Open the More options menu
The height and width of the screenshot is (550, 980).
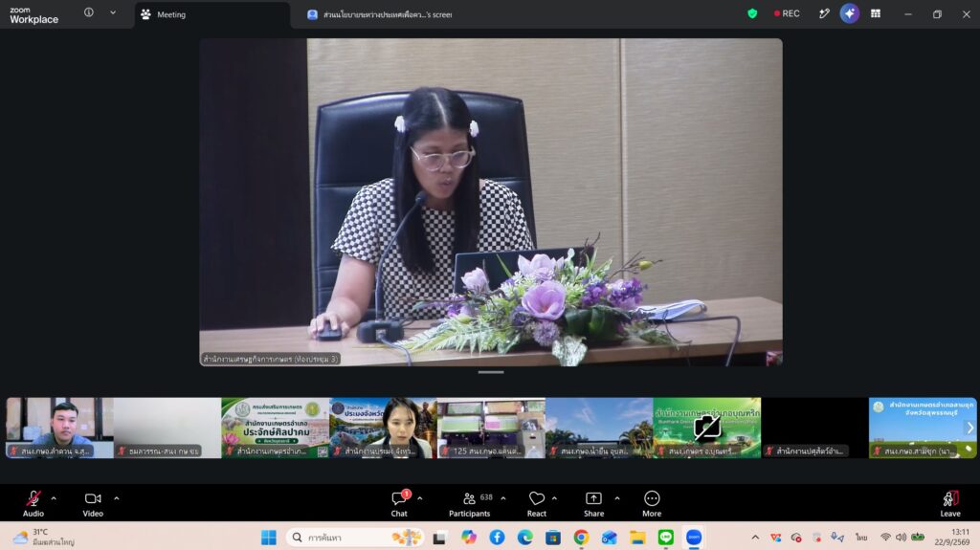651,503
